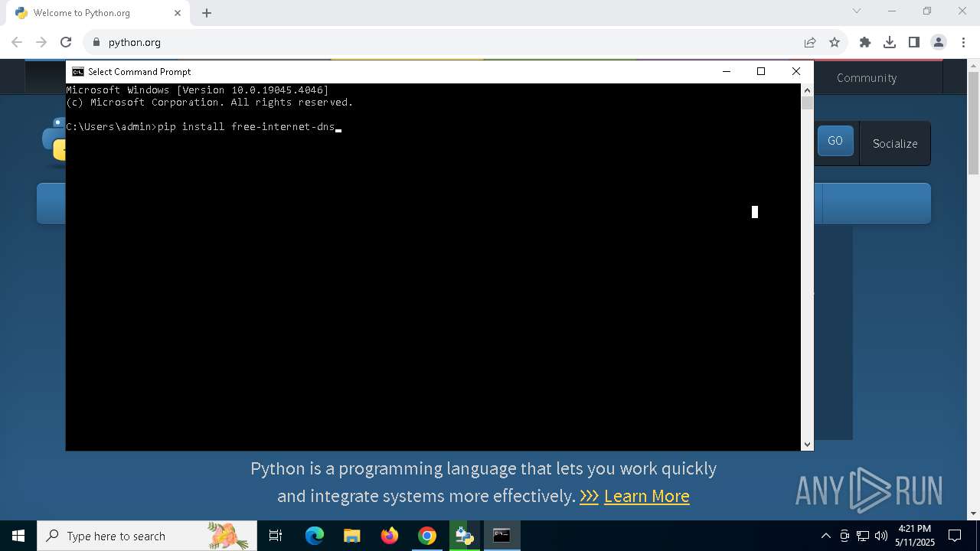Show hidden system tray icons

point(825,536)
